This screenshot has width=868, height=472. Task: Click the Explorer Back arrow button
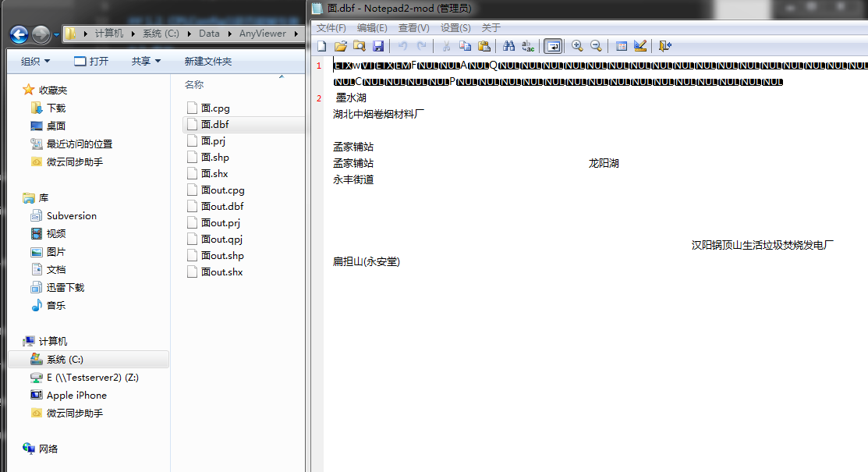[19, 34]
